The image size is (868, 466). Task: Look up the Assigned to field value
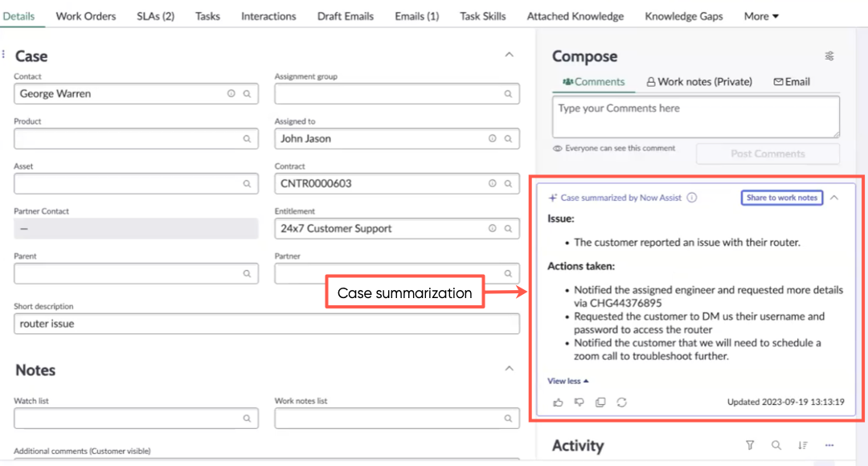508,138
